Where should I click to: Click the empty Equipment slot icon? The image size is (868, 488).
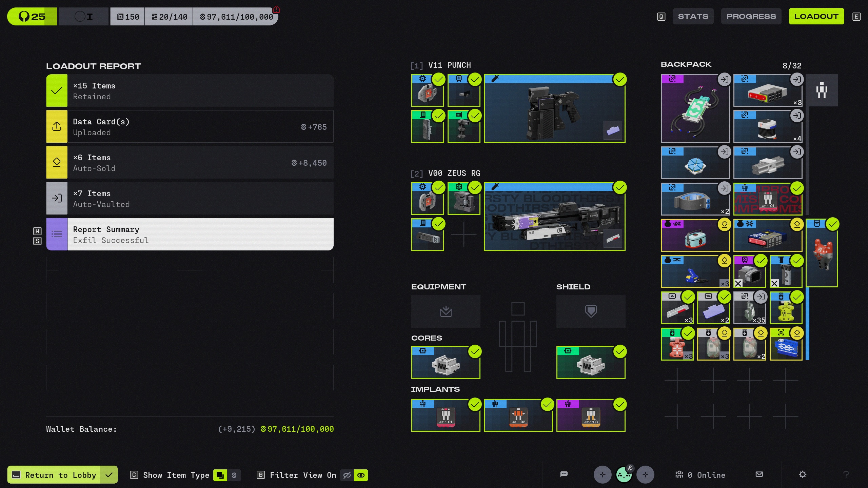pyautogui.click(x=446, y=311)
